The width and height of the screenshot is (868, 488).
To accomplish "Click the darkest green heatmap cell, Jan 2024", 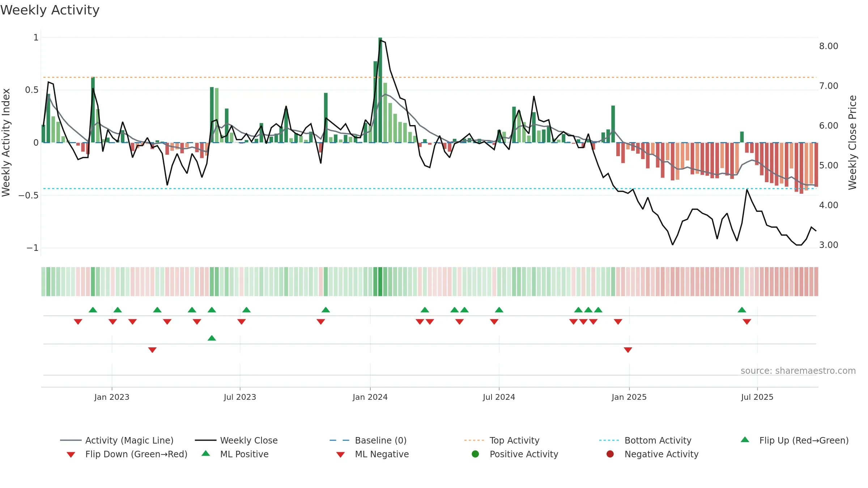I will [x=380, y=282].
